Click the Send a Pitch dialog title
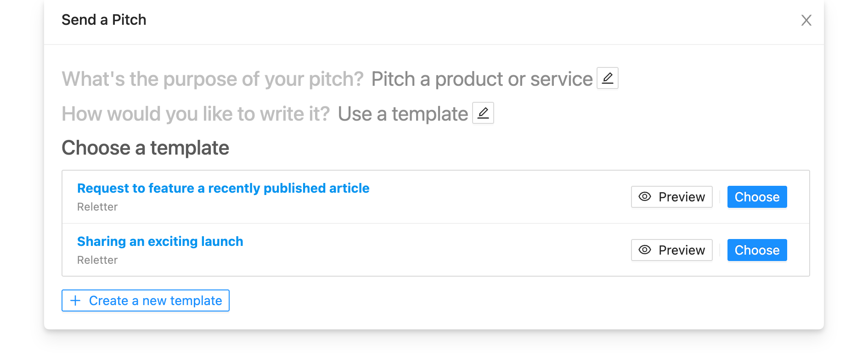The height and width of the screenshot is (356, 868). 104,20
